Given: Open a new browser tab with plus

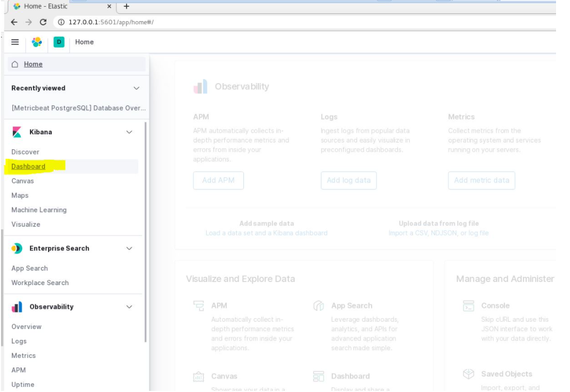Looking at the screenshot, I should point(127,6).
